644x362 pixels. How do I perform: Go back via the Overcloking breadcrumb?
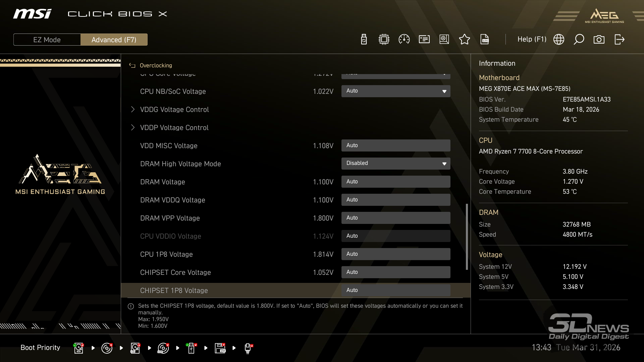(x=155, y=65)
